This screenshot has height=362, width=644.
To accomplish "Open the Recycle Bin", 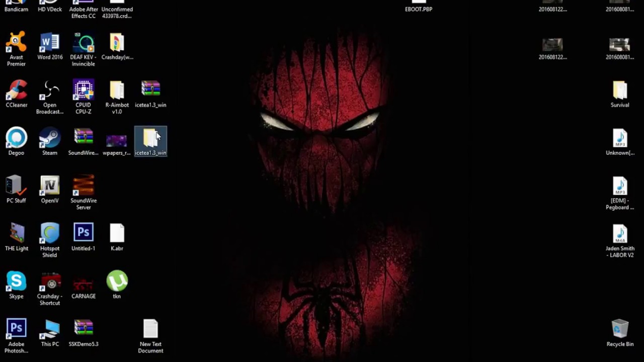I will tap(620, 333).
